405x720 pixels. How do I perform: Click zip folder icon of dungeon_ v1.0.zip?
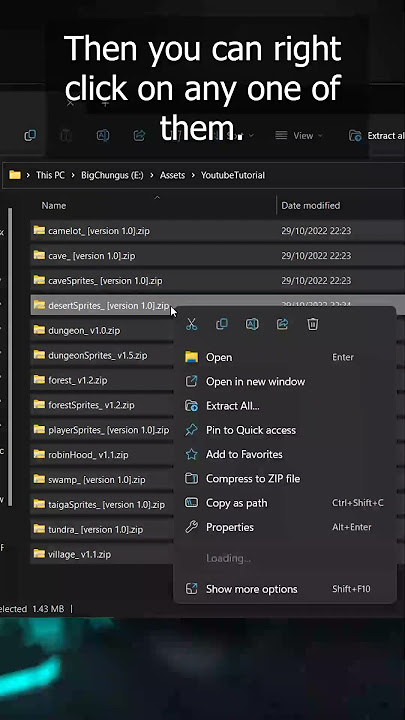39,330
